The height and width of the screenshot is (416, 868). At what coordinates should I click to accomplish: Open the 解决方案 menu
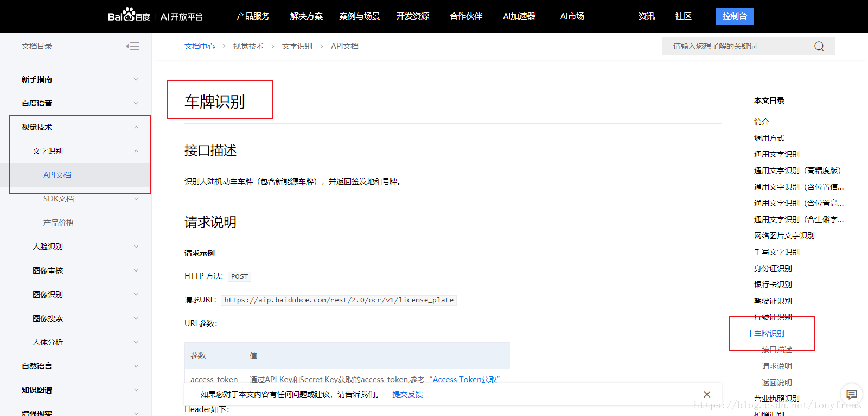(x=307, y=16)
